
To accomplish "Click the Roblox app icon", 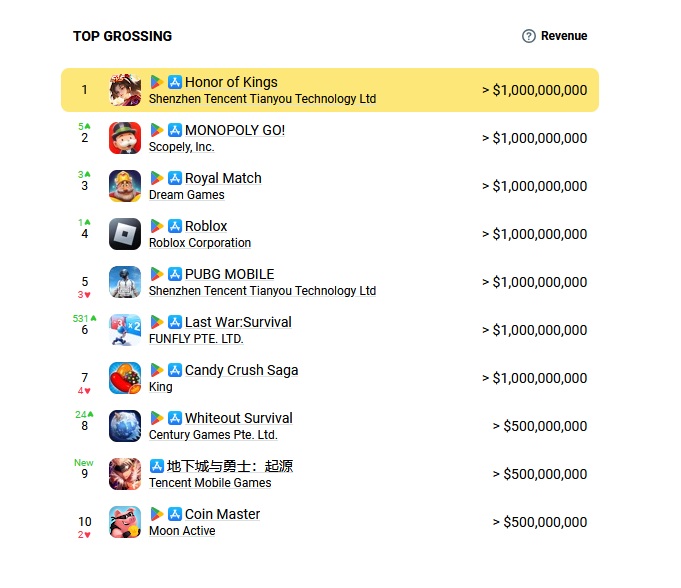I will click(x=125, y=234).
